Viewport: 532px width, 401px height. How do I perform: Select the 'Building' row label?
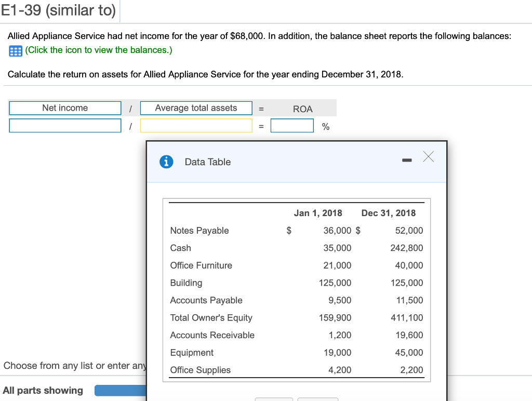click(187, 283)
